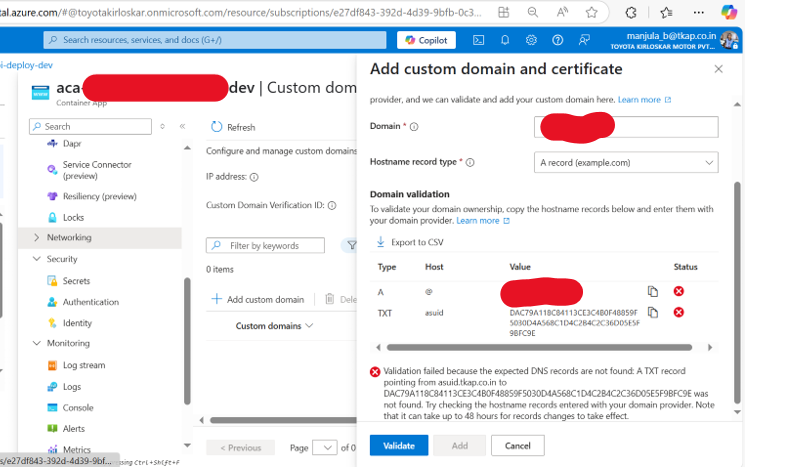Close the Add custom domain panel
804x471 pixels.
point(718,69)
